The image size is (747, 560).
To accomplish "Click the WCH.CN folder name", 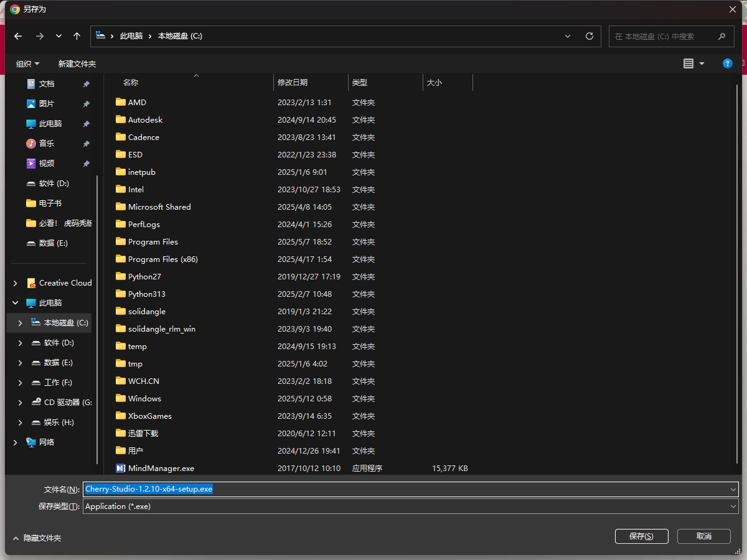I will coord(144,381).
